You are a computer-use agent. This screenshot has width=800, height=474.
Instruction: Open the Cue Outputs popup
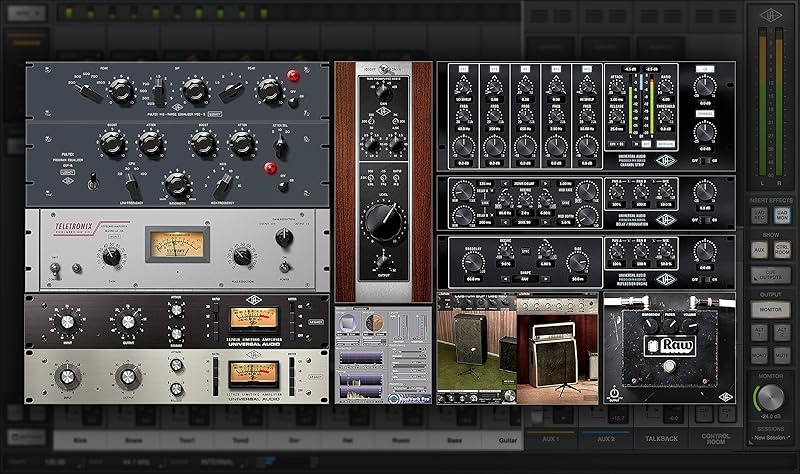(770, 276)
